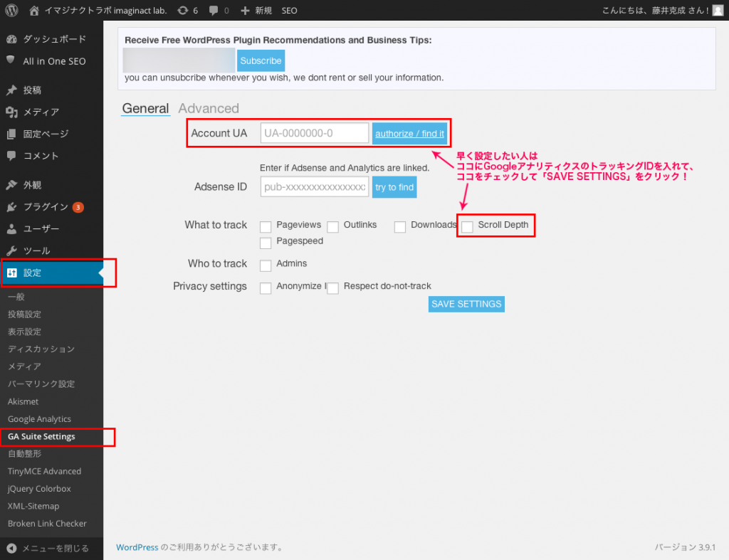
Task: Open XML-Sitemap settings
Action: pyautogui.click(x=33, y=506)
